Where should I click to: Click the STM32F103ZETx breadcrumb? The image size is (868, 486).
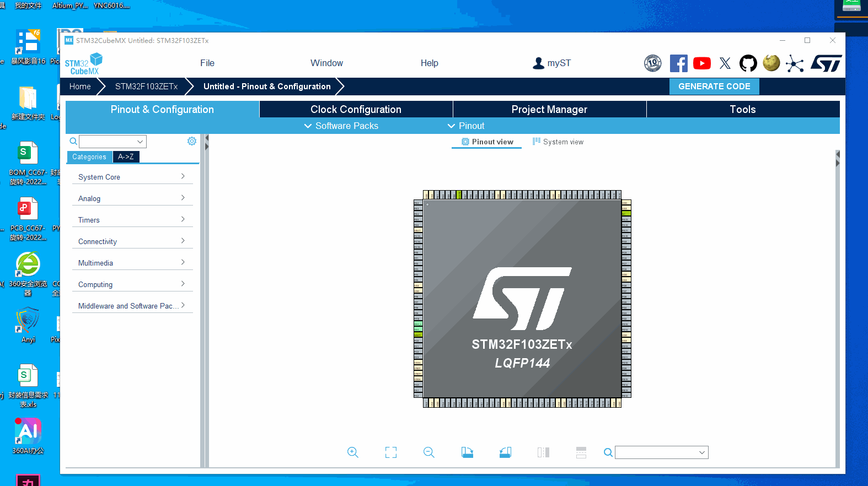[146, 87]
